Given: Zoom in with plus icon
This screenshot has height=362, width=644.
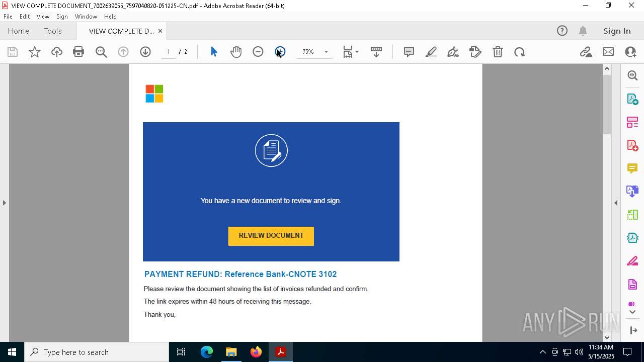Looking at the screenshot, I should point(280,52).
